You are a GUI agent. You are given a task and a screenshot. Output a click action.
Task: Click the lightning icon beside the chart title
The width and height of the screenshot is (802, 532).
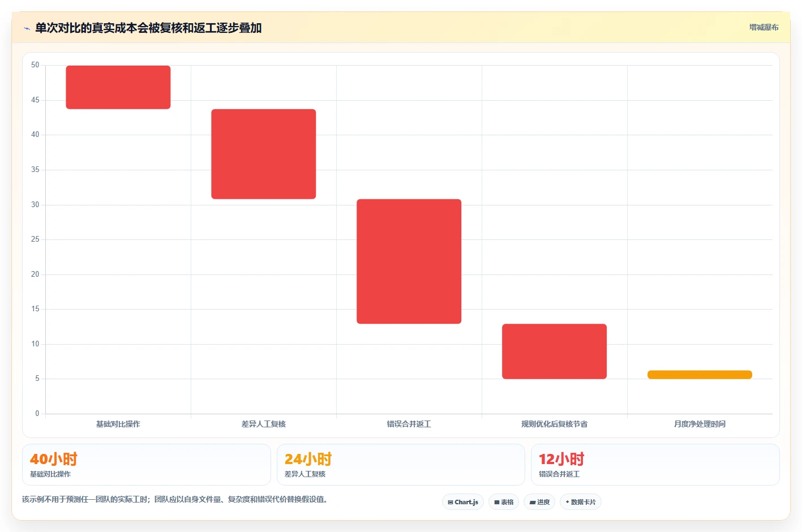pos(27,28)
